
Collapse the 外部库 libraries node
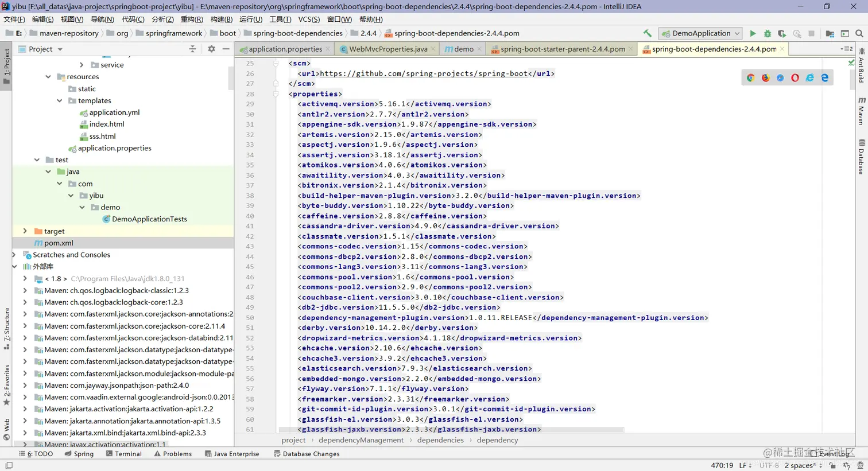(x=14, y=266)
